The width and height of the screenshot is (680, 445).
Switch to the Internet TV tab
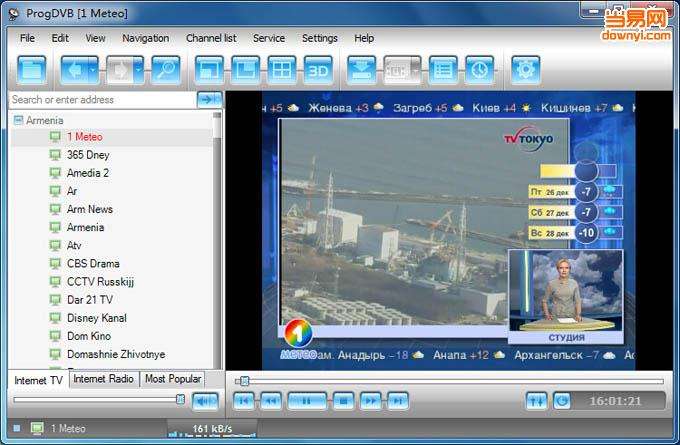(x=38, y=380)
